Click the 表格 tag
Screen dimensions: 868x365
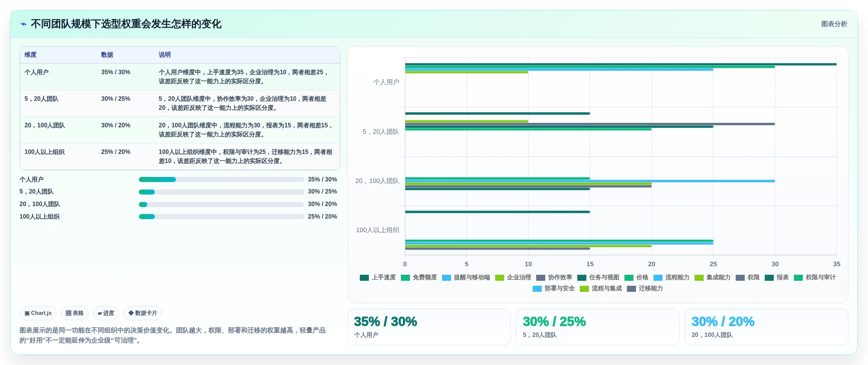[75, 313]
